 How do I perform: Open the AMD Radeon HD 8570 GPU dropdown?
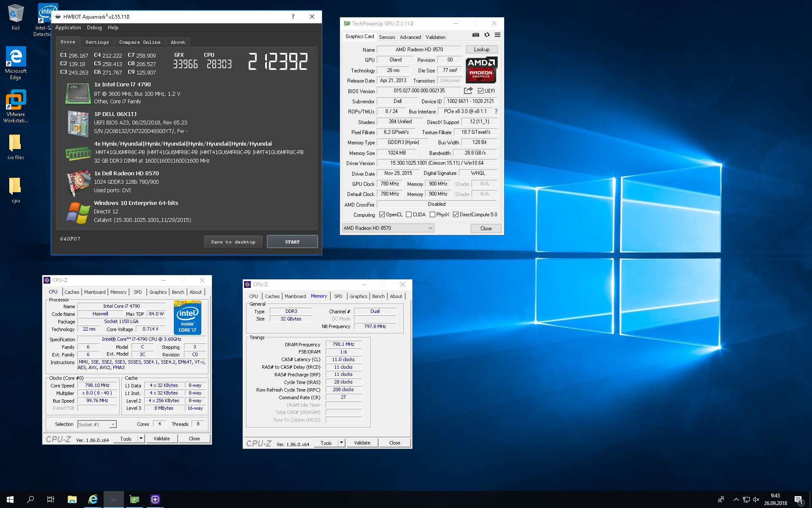[388, 228]
